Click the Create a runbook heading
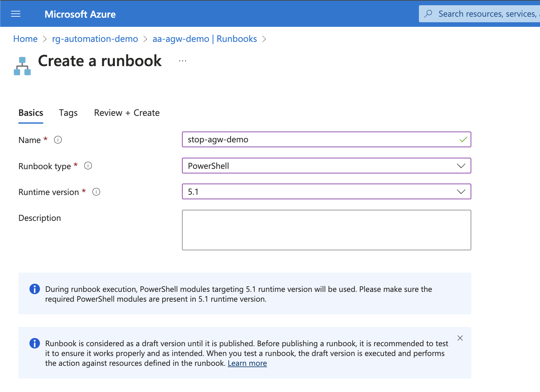This screenshot has height=392, width=540. (100, 61)
